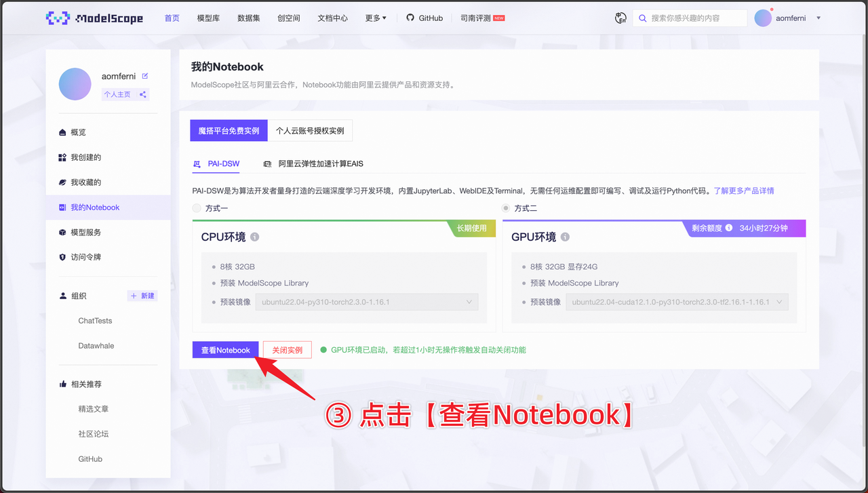Expand the user account dropdown arrow
The image size is (868, 493).
point(818,18)
